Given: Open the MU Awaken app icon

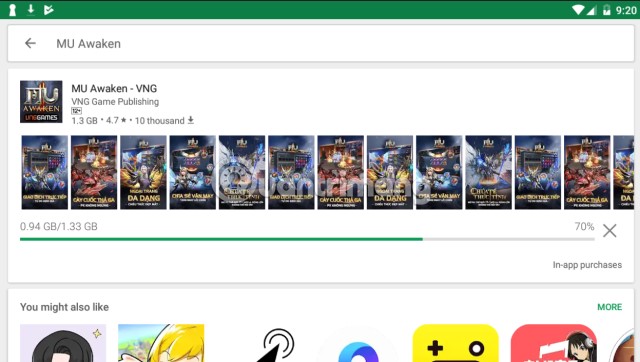Looking at the screenshot, I should click(41, 102).
